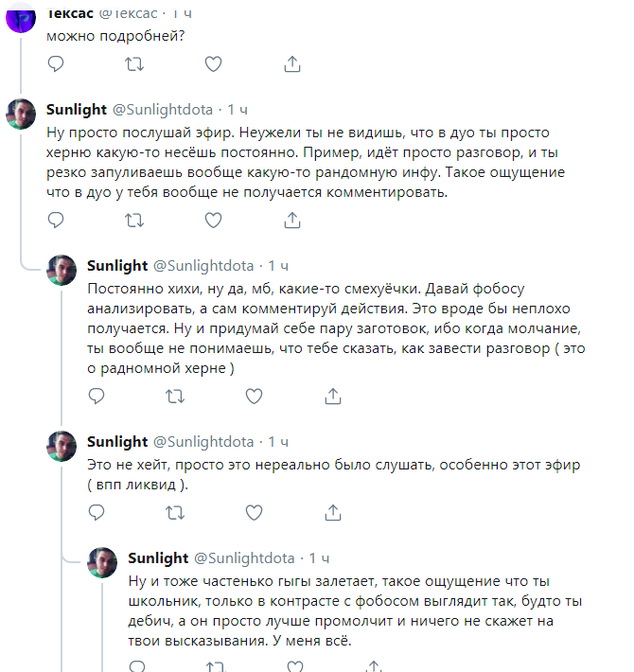634x672 pixels.
Task: Like the "можно подробней?" tweet
Action: [x=214, y=63]
